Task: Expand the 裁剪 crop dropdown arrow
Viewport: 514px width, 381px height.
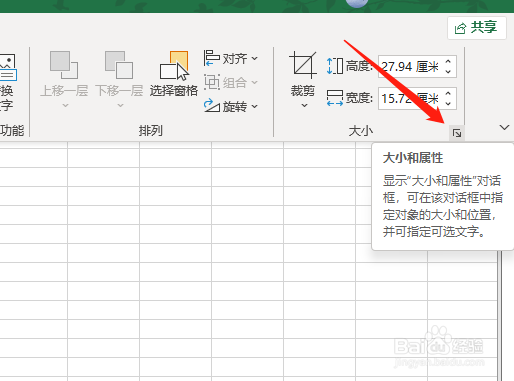Action: 304,106
